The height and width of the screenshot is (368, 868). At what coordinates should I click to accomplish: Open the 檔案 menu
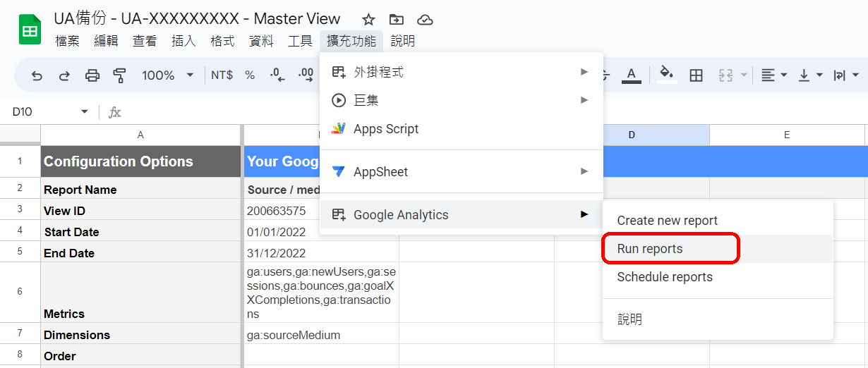(68, 42)
